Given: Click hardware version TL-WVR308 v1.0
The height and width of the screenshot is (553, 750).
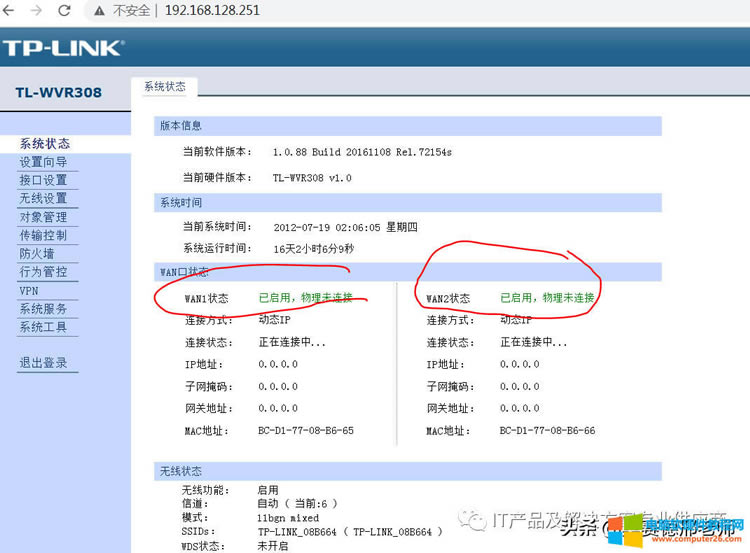Looking at the screenshot, I should point(312,178).
